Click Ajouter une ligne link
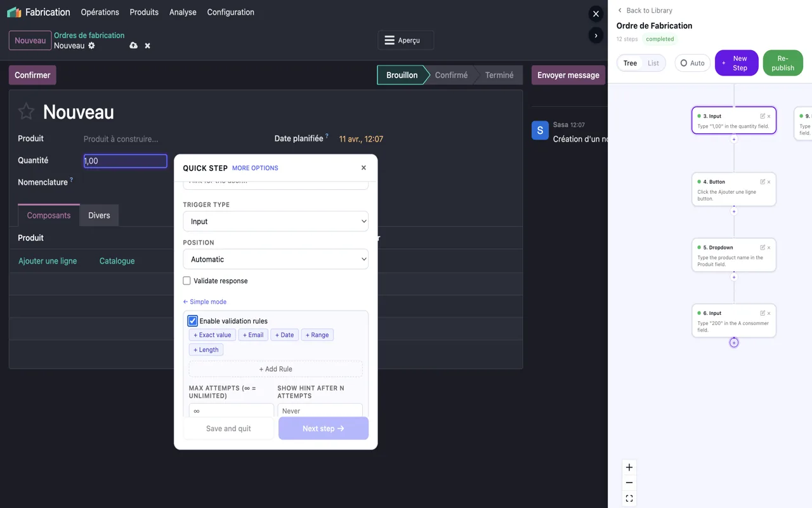 click(x=48, y=261)
